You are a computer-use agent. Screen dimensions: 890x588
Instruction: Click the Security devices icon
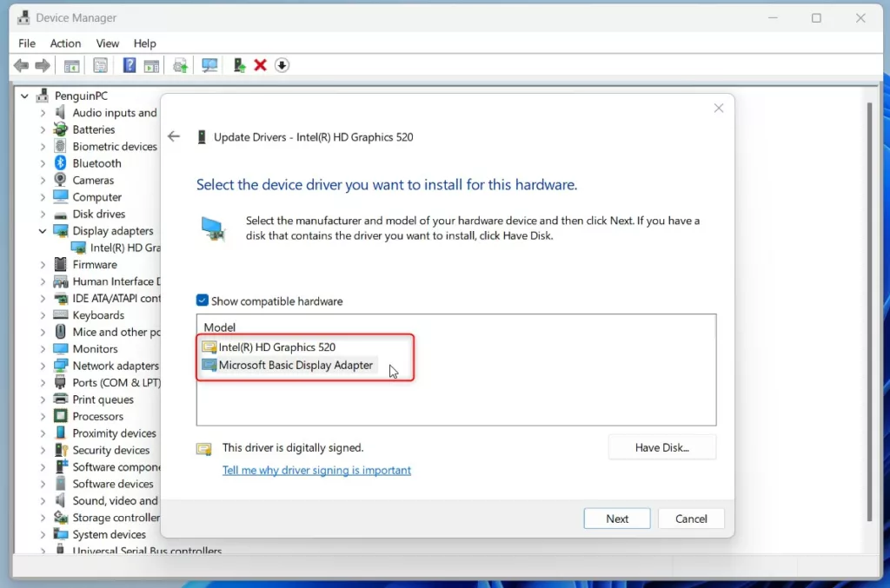[x=61, y=450]
